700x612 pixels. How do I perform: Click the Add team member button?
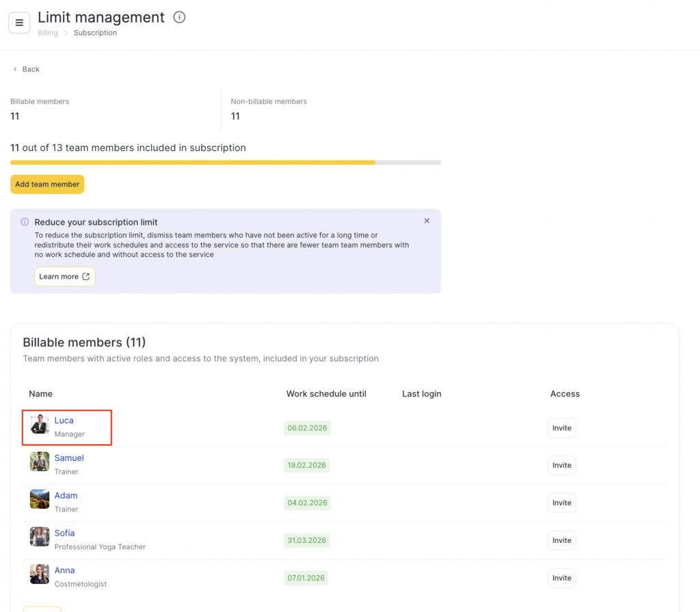click(47, 184)
